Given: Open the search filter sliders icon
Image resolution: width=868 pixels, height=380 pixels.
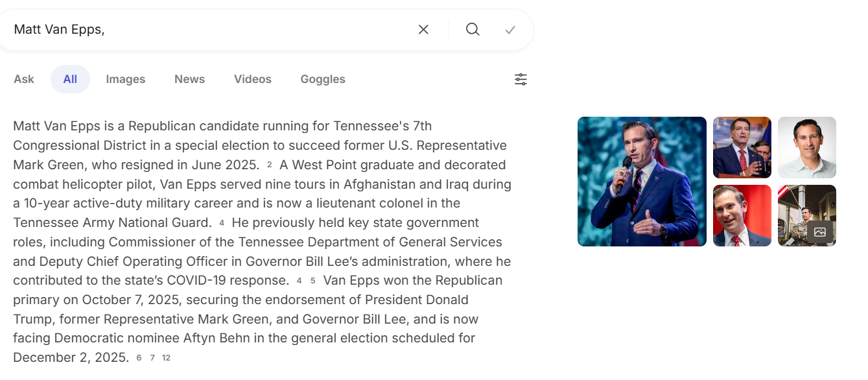Looking at the screenshot, I should click(521, 79).
